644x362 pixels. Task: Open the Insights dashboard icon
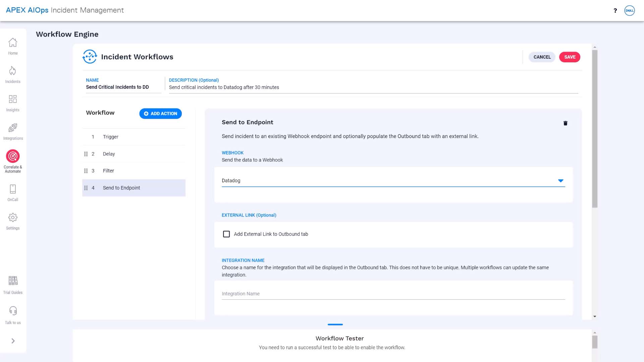coord(13,99)
